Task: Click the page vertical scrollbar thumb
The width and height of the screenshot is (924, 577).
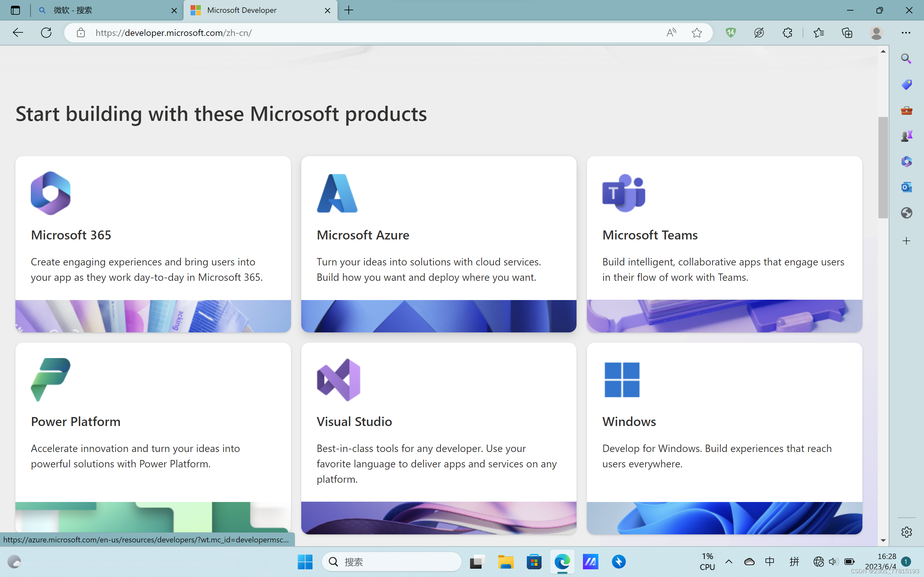Action: (x=883, y=168)
